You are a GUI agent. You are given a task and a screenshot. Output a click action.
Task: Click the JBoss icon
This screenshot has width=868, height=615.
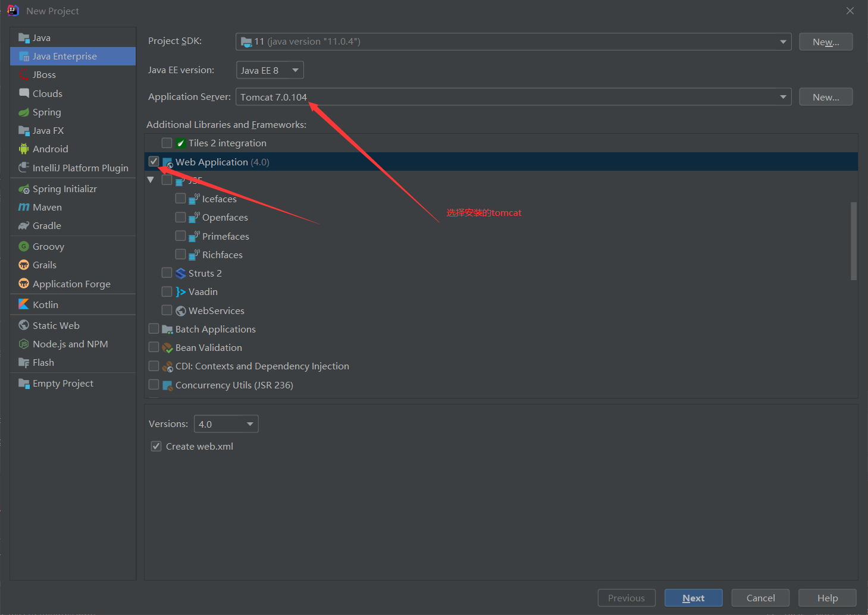click(24, 75)
